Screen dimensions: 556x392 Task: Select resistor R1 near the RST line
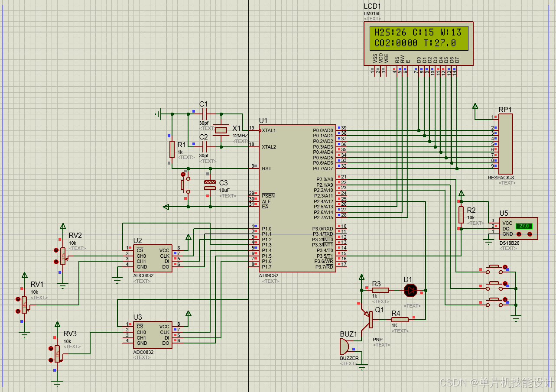point(172,149)
